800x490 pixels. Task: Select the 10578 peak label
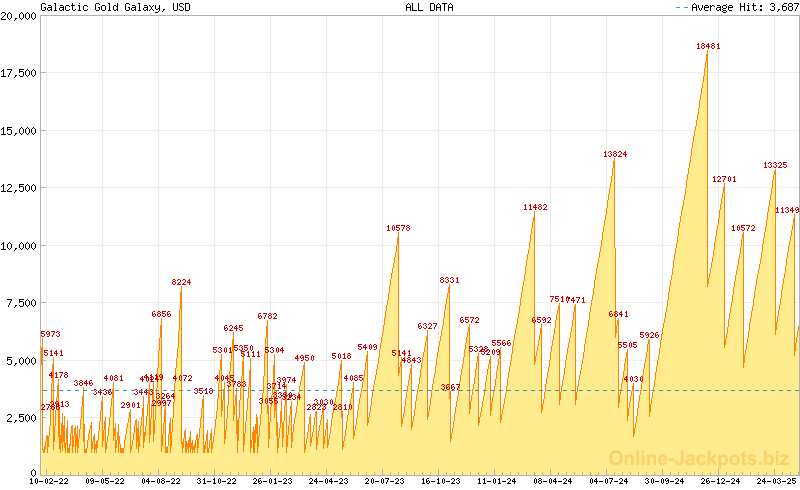click(x=398, y=228)
